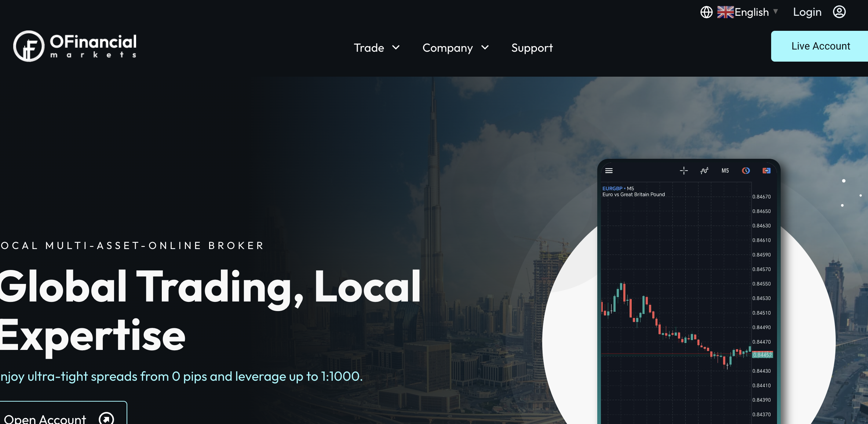Open the English language dropdown
The image size is (868, 424).
752,12
